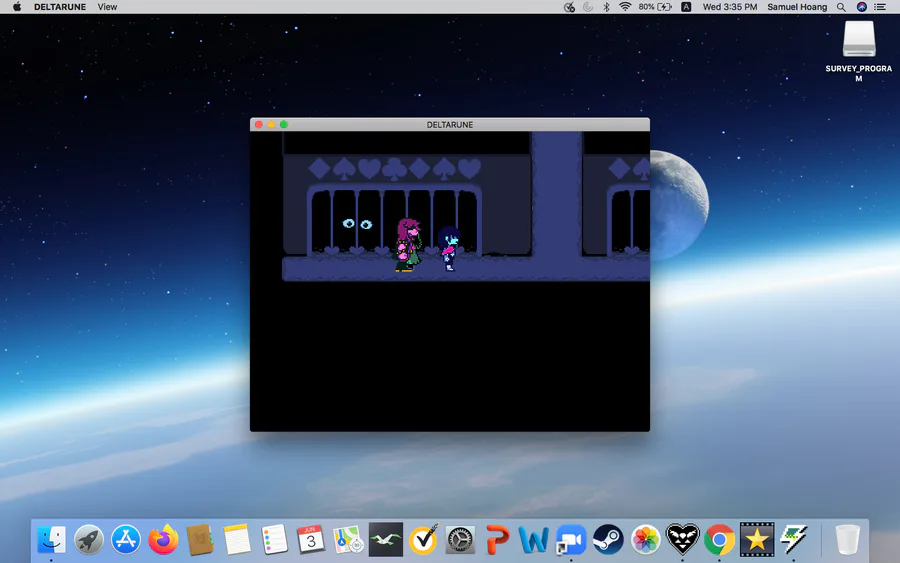900x563 pixels.
Task: Launch Steam from the dock
Action: coord(608,539)
